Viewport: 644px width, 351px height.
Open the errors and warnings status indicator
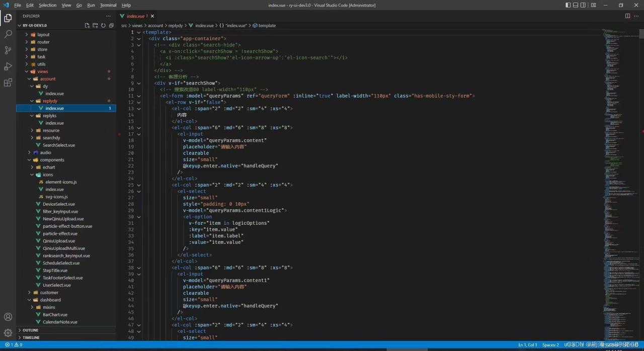pyautogui.click(x=14, y=345)
